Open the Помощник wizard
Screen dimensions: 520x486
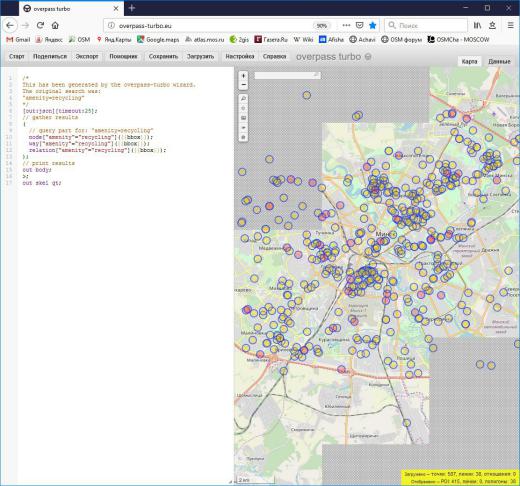123,57
